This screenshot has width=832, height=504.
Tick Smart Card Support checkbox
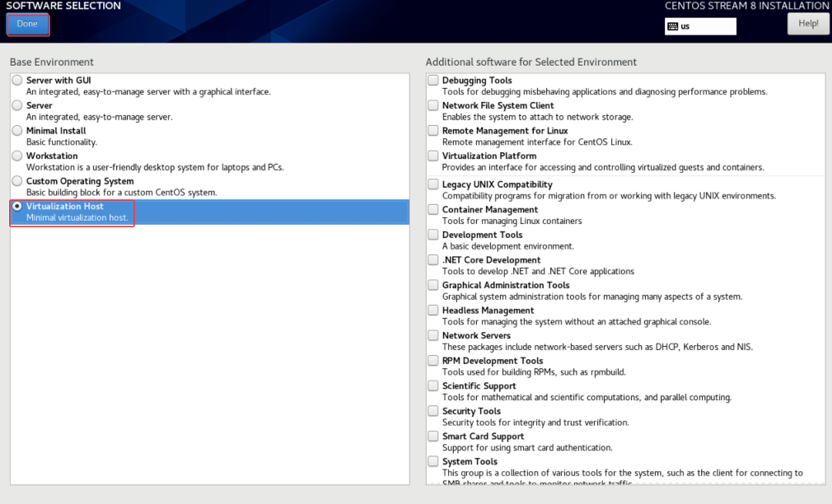coord(433,436)
